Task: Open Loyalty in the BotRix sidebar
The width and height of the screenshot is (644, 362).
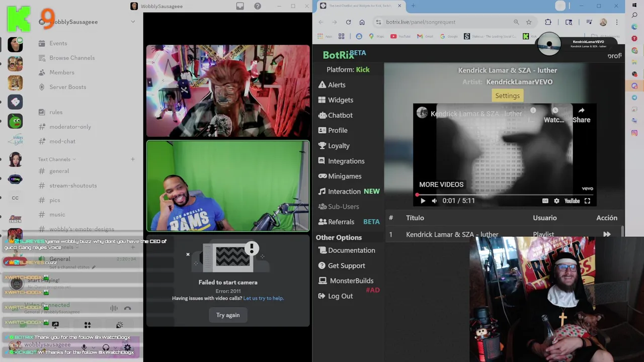Action: point(334,146)
